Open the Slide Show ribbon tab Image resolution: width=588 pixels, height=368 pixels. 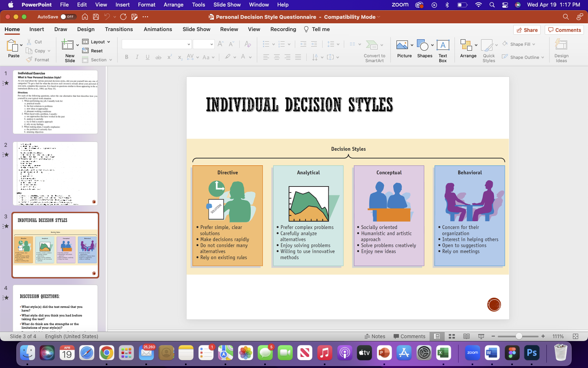click(196, 29)
